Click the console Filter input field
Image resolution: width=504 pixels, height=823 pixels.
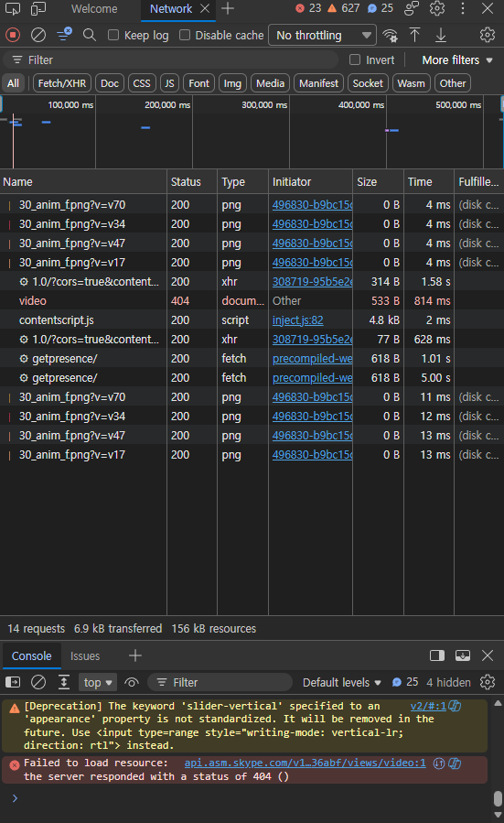point(220,682)
